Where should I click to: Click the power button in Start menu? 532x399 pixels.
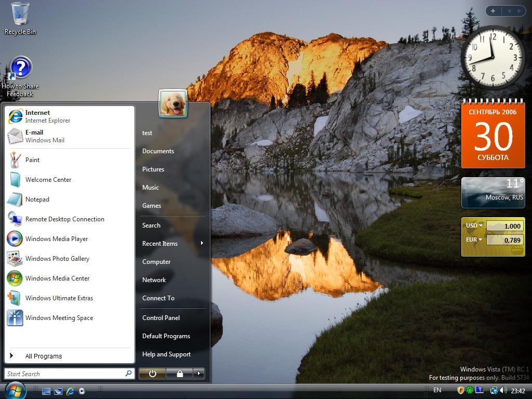152,374
